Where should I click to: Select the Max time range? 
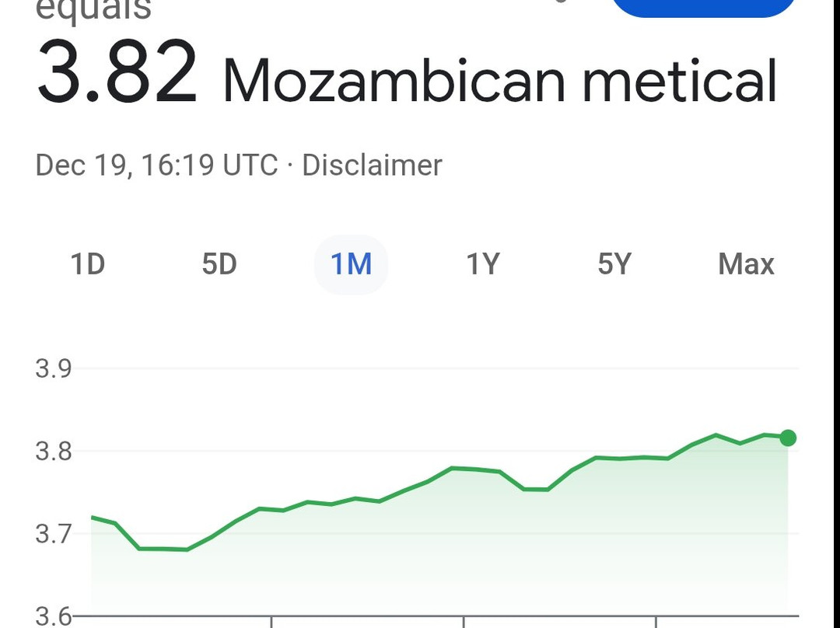[746, 265]
